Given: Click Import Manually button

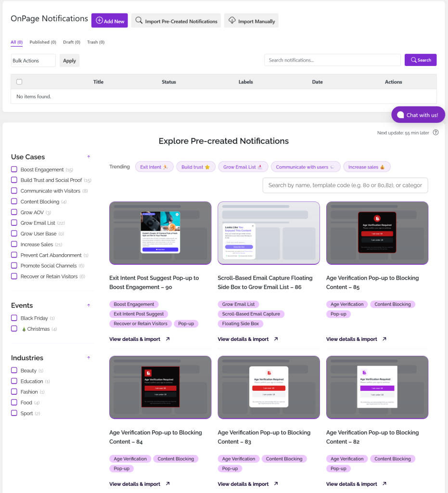Looking at the screenshot, I should 251,20.
